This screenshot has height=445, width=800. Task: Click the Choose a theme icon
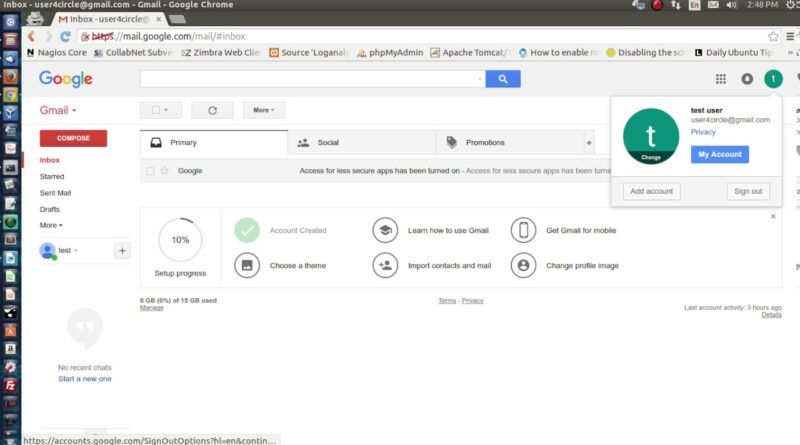247,265
